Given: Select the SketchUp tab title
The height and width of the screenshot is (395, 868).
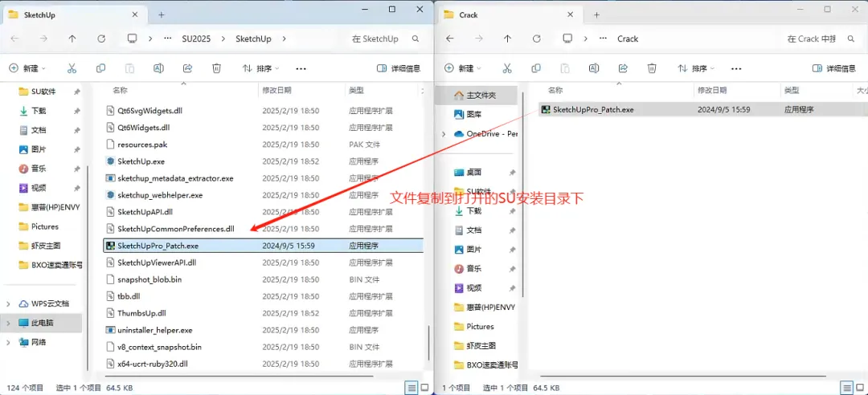Looking at the screenshot, I should pos(39,15).
